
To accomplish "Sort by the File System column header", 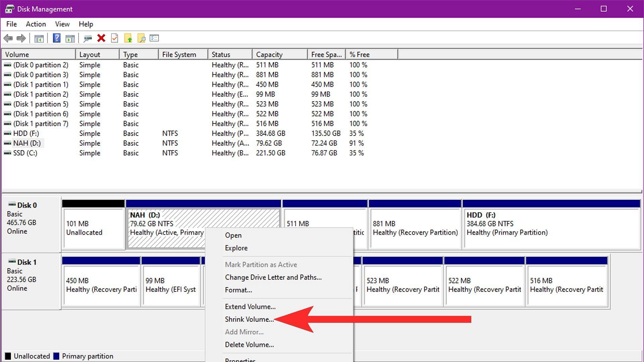I will click(x=183, y=54).
